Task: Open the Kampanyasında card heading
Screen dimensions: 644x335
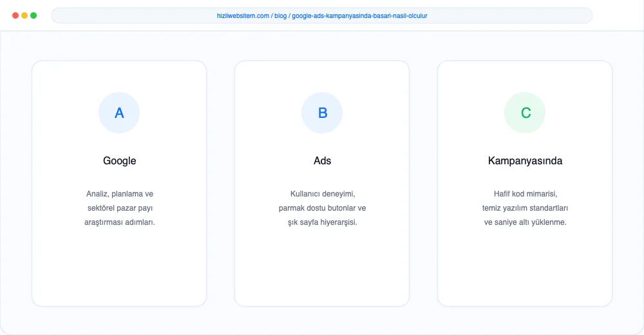Action: pos(525,160)
